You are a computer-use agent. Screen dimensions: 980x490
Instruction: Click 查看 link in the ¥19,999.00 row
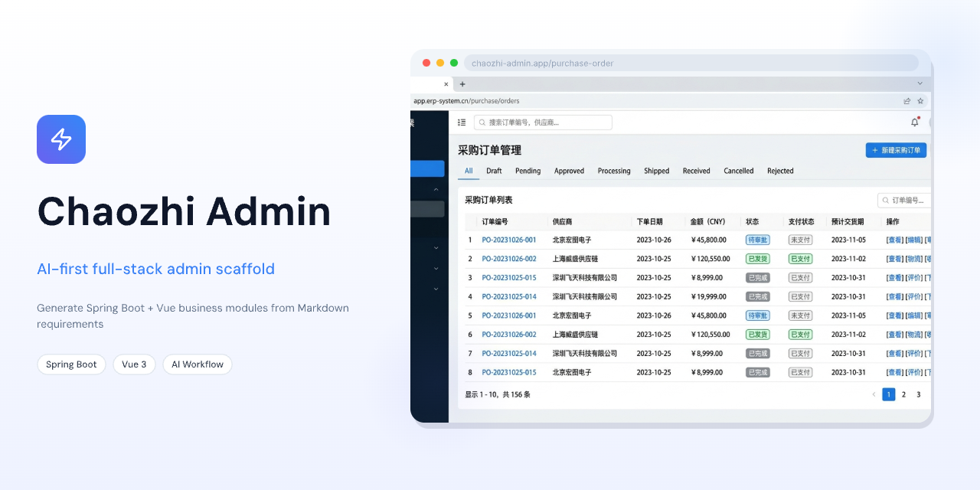tap(895, 297)
